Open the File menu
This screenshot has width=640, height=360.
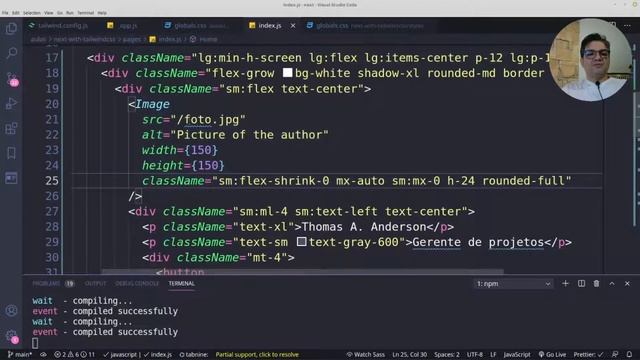(5, 13)
